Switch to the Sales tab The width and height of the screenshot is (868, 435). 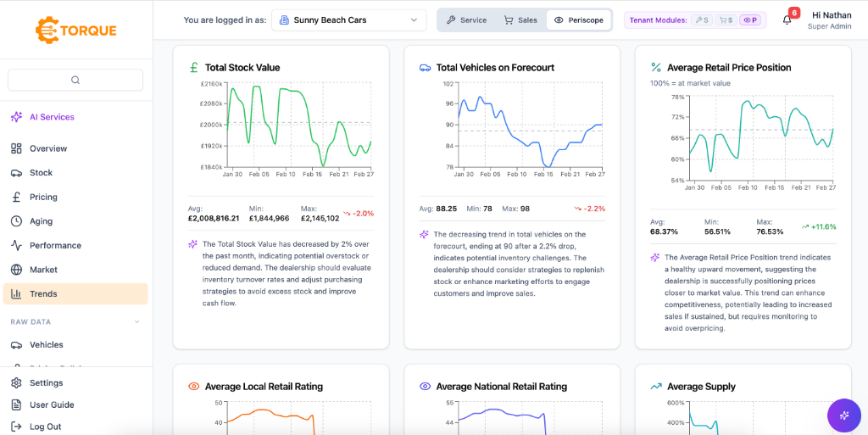tap(520, 20)
